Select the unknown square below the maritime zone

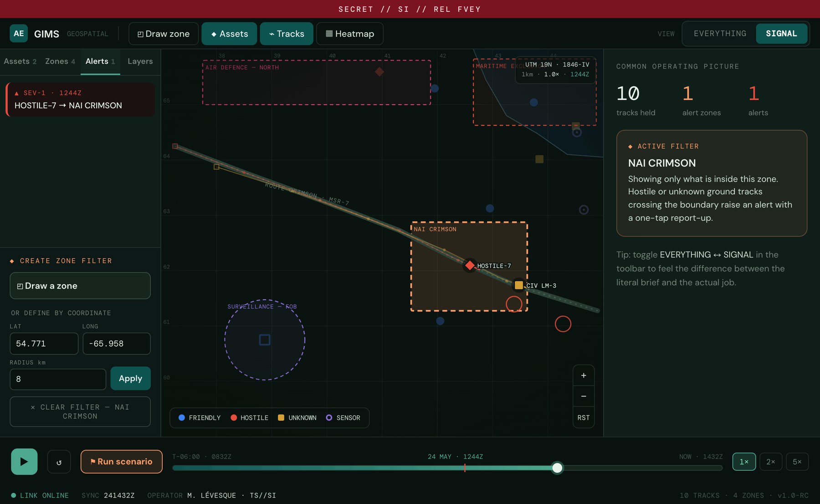539,159
